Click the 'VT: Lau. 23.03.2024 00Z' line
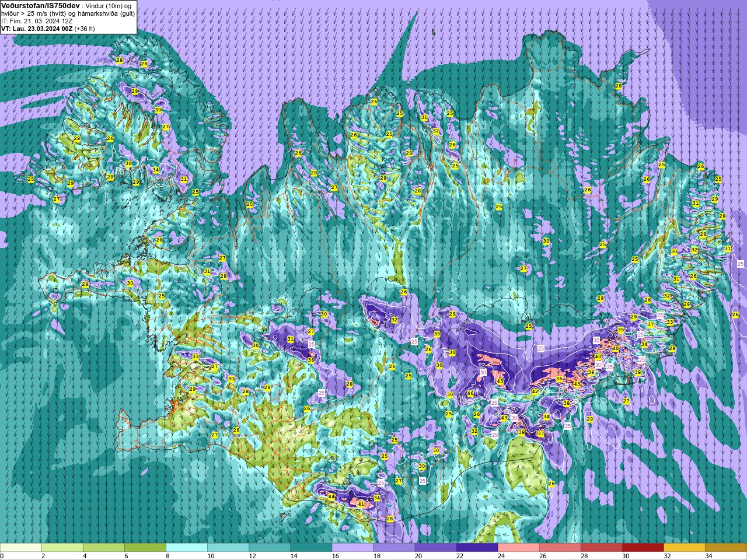This screenshot has height=560, width=747. coord(36,29)
